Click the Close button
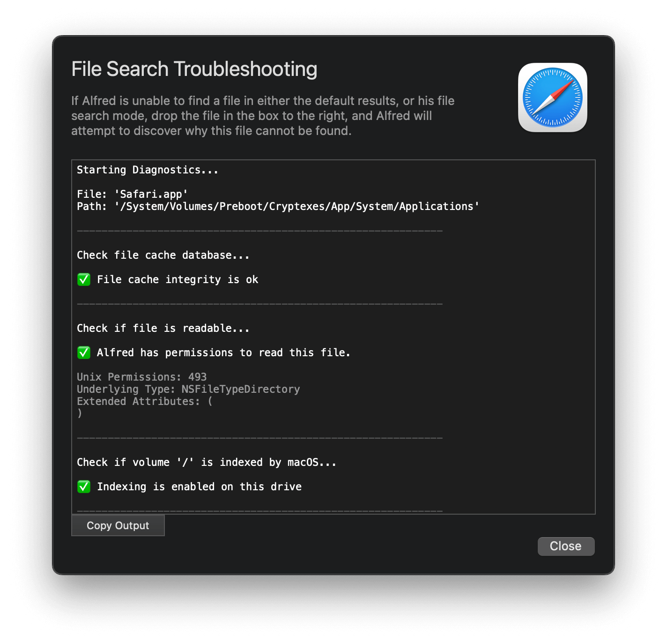Image resolution: width=667 pixels, height=644 pixels. point(565,546)
